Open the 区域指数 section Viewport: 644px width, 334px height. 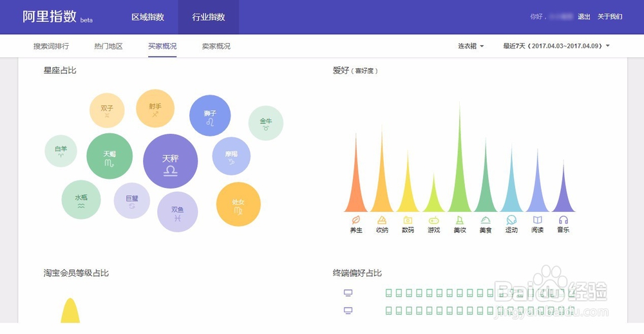click(x=148, y=17)
